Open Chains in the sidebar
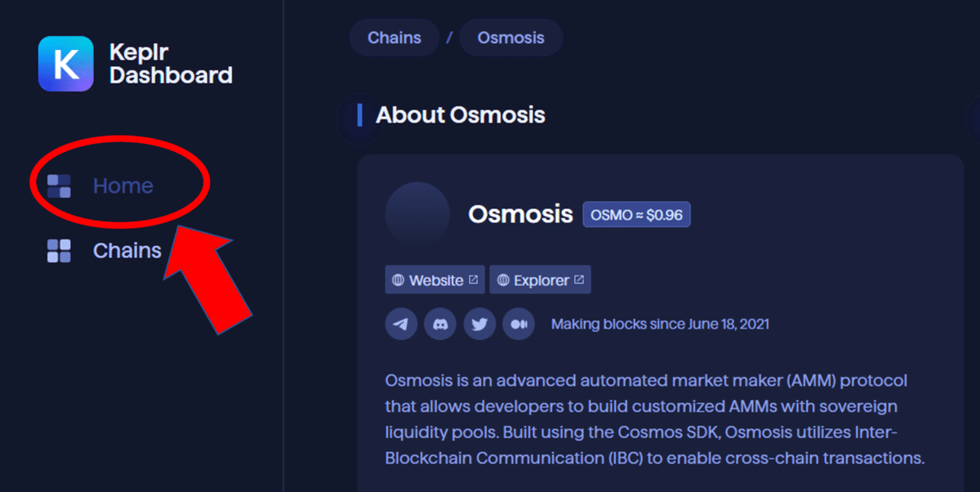 click(x=127, y=251)
